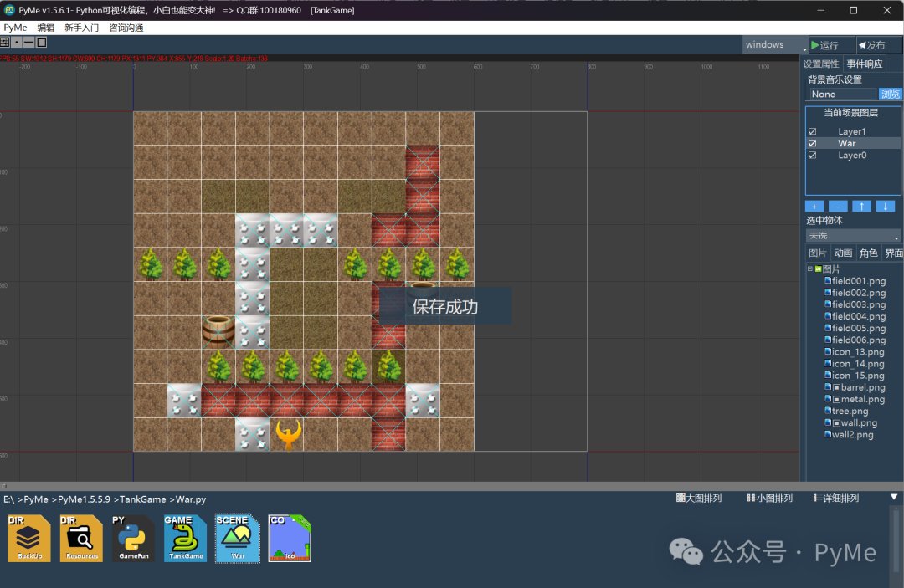
Task: Open the 选中物体 selected object dropdown
Action: pyautogui.click(x=853, y=236)
